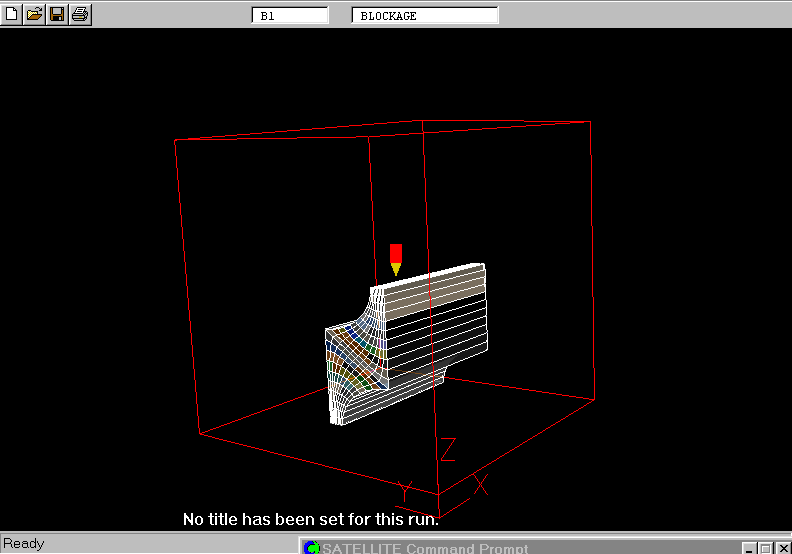
Task: Click the red Y axis label
Action: tap(404, 491)
